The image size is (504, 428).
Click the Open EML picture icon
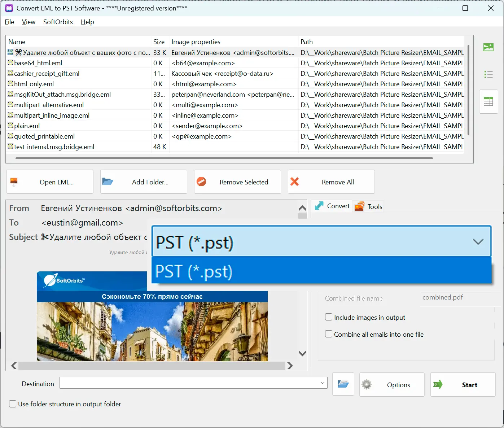coord(14,182)
